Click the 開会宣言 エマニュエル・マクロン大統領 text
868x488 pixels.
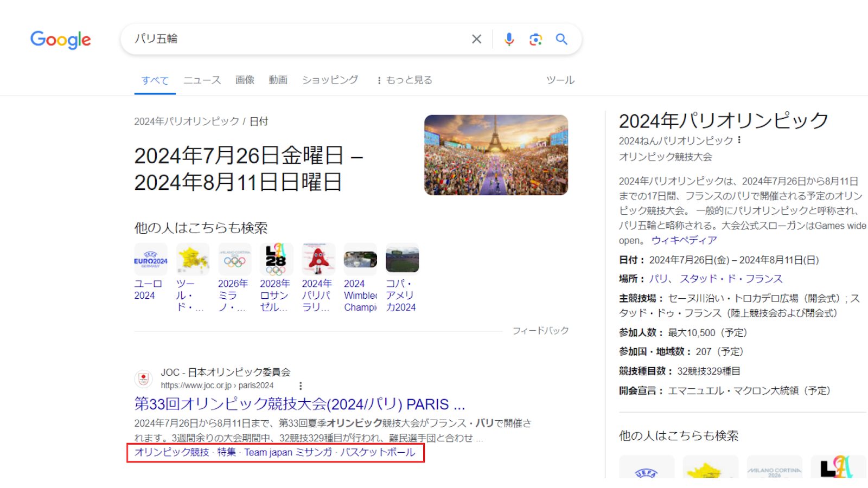(725, 390)
